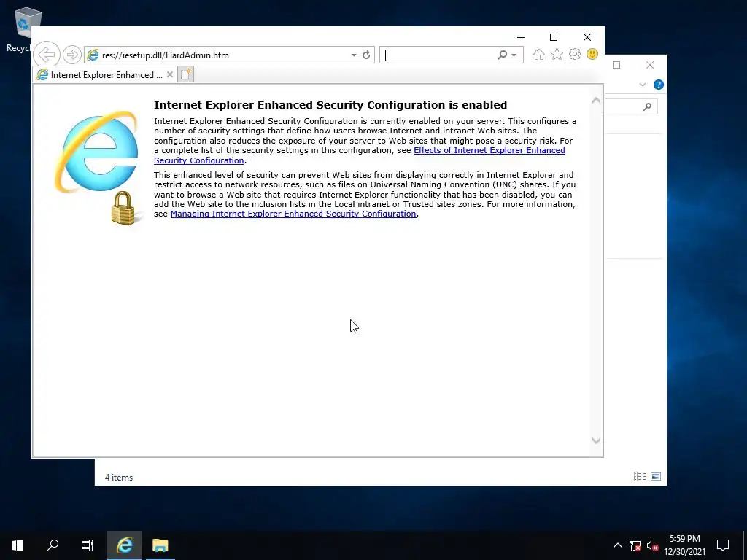Click the page scrollbar up arrow
This screenshot has height=560, width=747.
(x=596, y=101)
